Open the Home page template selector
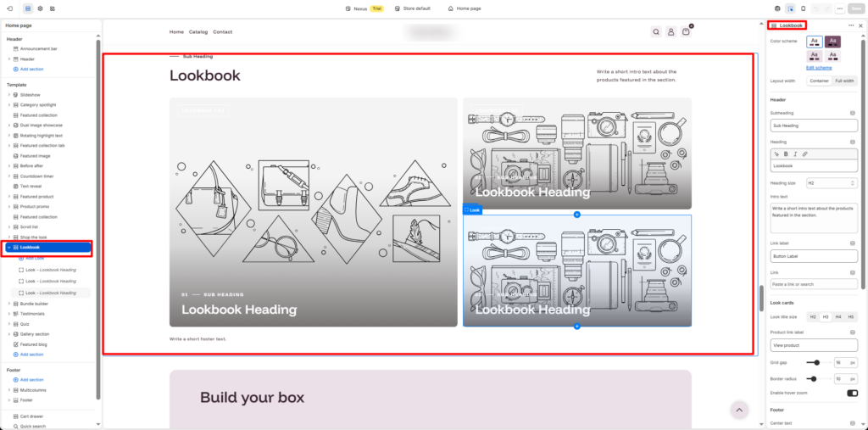Viewport: 868px width, 430px height. [465, 8]
